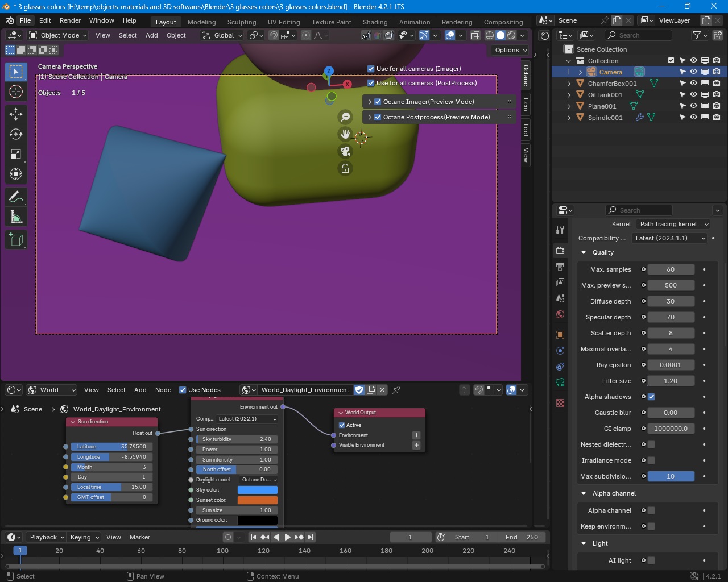Click the Sky turbidity slider field
Viewport: 728px width, 582px height.
(x=237, y=439)
